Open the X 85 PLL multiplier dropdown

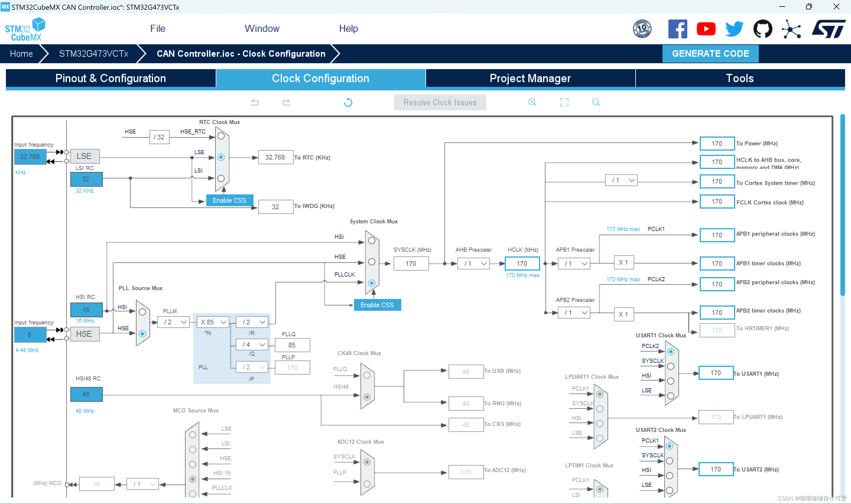pos(213,322)
